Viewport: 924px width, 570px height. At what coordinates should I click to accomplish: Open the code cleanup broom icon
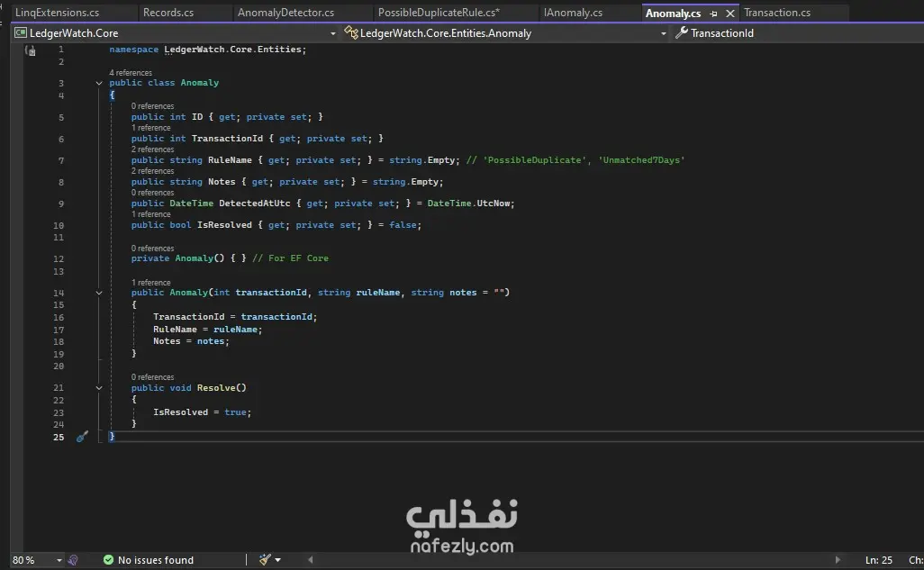pyautogui.click(x=265, y=559)
